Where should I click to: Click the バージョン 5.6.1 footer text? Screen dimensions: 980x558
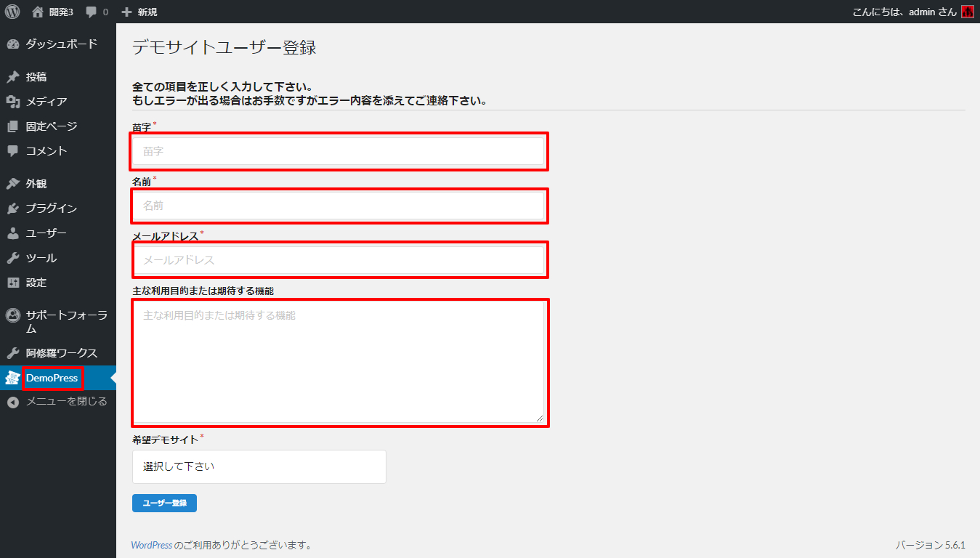930,545
